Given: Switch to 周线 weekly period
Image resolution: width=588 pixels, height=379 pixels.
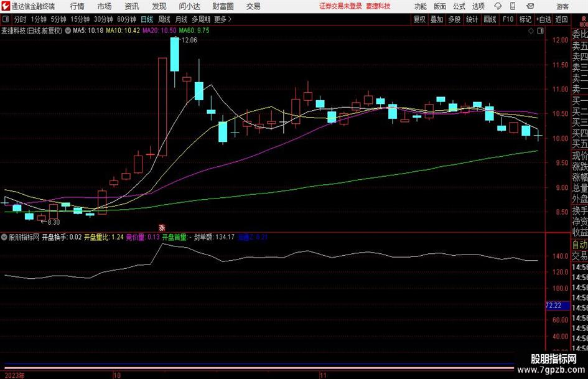Looking at the screenshot, I should click(164, 19).
